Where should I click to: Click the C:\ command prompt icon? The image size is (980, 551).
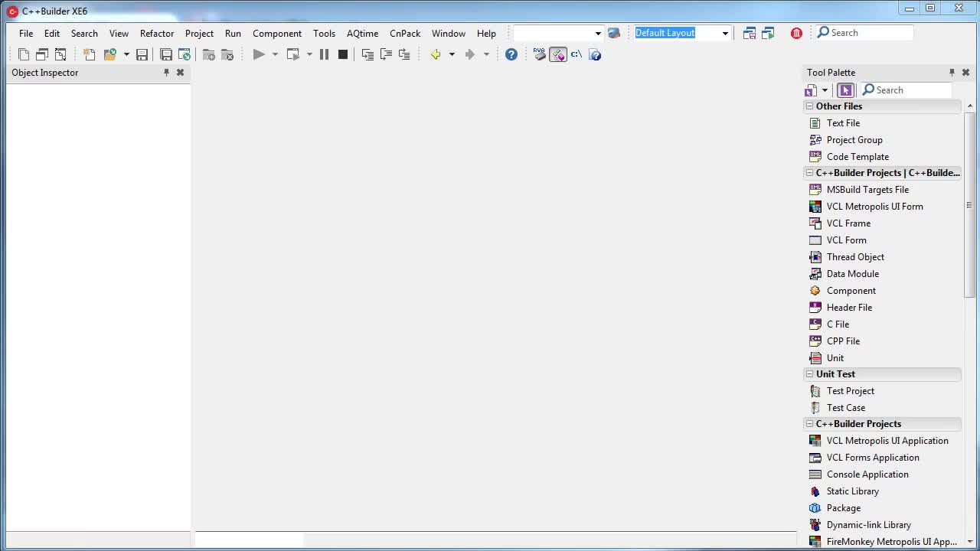(577, 54)
